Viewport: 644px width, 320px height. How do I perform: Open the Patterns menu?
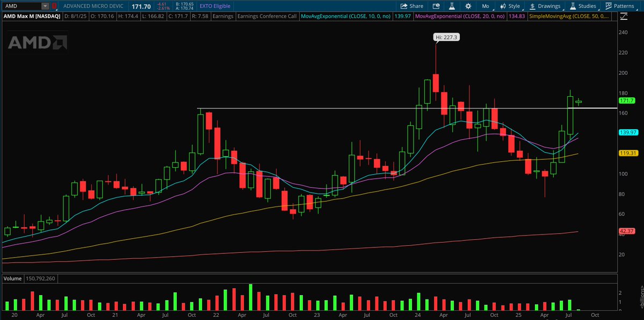pos(619,6)
